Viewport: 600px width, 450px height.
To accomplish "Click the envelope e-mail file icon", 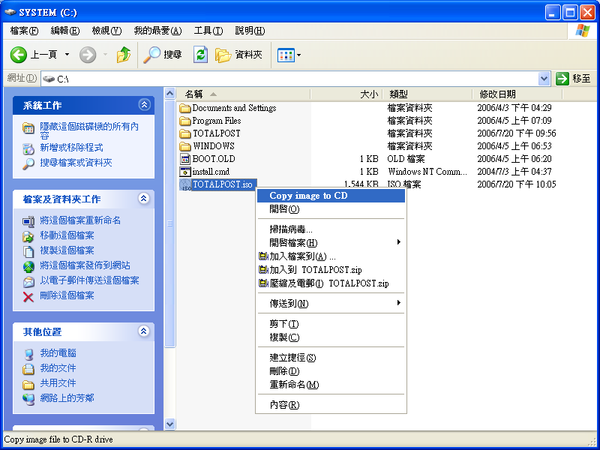I will (28, 282).
